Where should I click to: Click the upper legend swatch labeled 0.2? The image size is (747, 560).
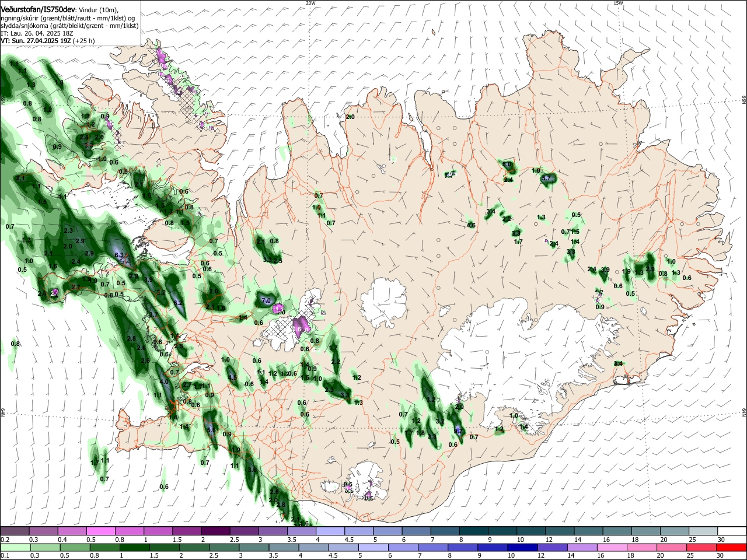(x=15, y=531)
